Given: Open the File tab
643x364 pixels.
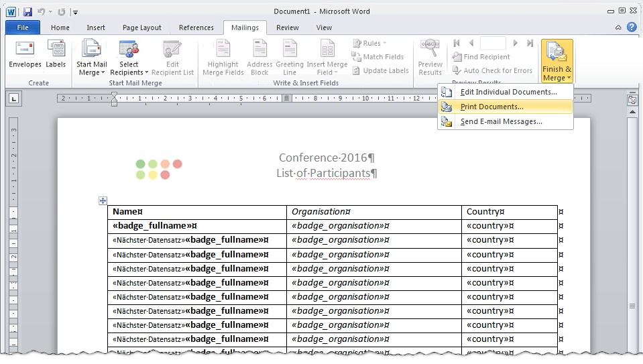Looking at the screenshot, I should click(x=23, y=27).
